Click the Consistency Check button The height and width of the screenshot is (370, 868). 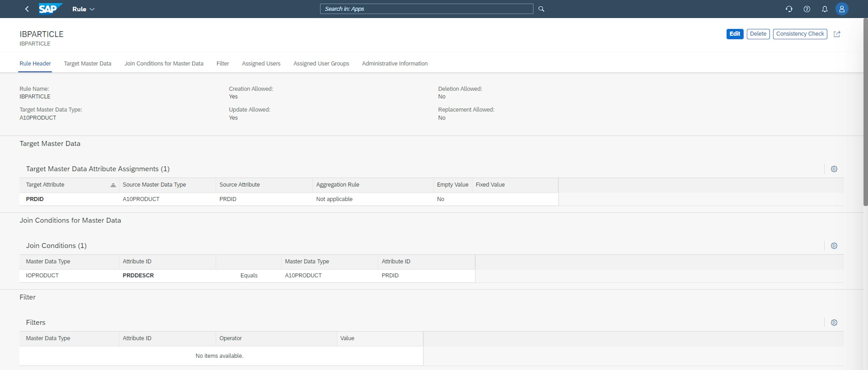click(x=800, y=34)
